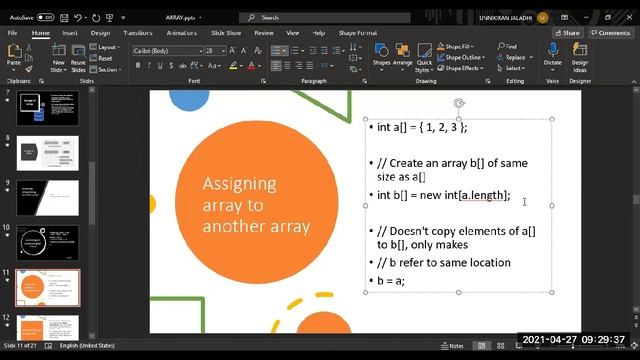Switch to the Design tab

point(100,33)
